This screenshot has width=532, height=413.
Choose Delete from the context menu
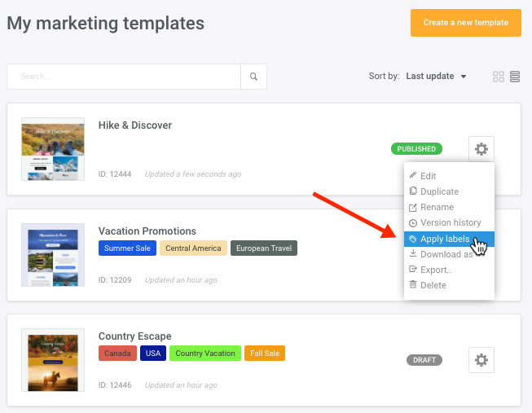point(433,285)
